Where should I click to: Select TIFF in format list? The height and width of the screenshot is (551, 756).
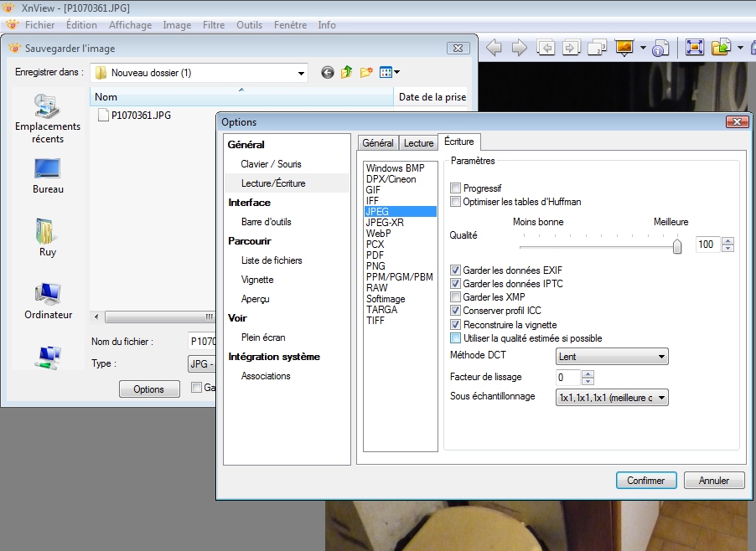click(375, 320)
